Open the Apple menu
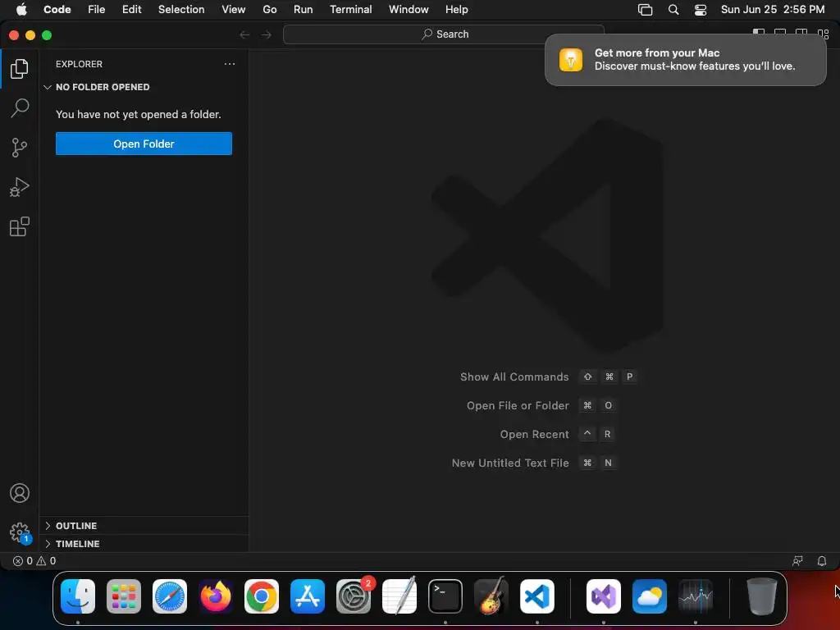The width and height of the screenshot is (840, 630). [x=21, y=10]
